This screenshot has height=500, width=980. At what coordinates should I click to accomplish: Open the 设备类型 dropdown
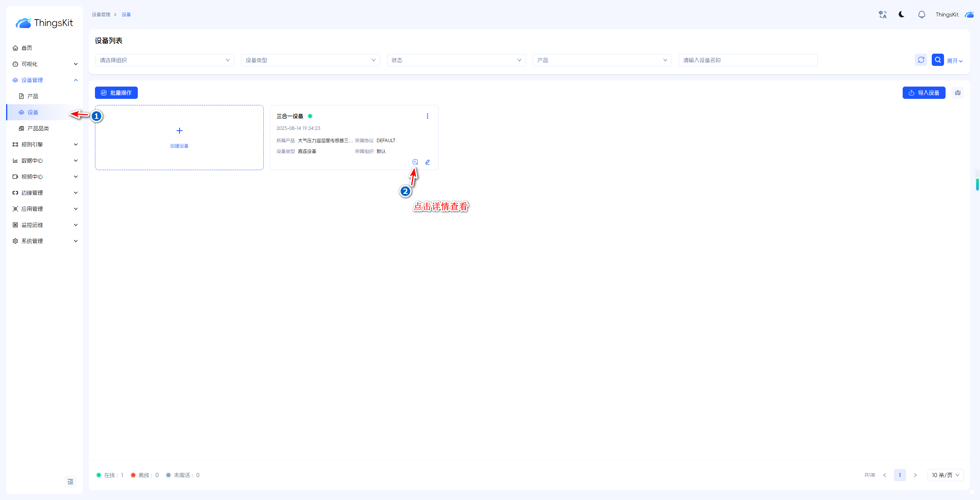pos(310,60)
